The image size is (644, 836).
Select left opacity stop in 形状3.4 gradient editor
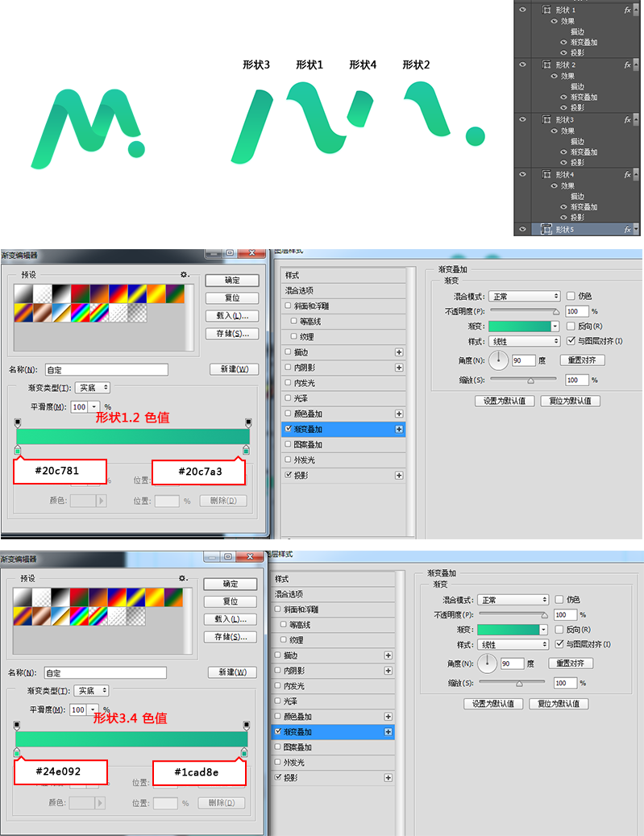click(17, 726)
